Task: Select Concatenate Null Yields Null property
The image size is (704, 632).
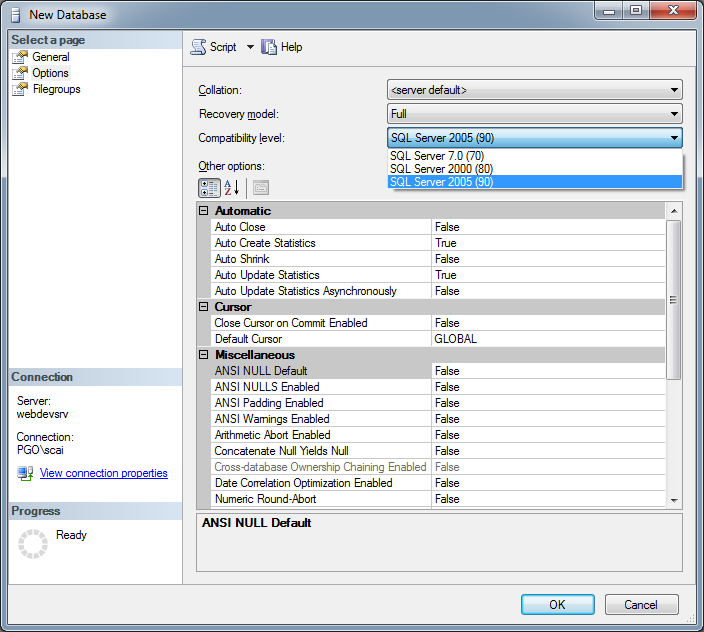Action: point(438,451)
